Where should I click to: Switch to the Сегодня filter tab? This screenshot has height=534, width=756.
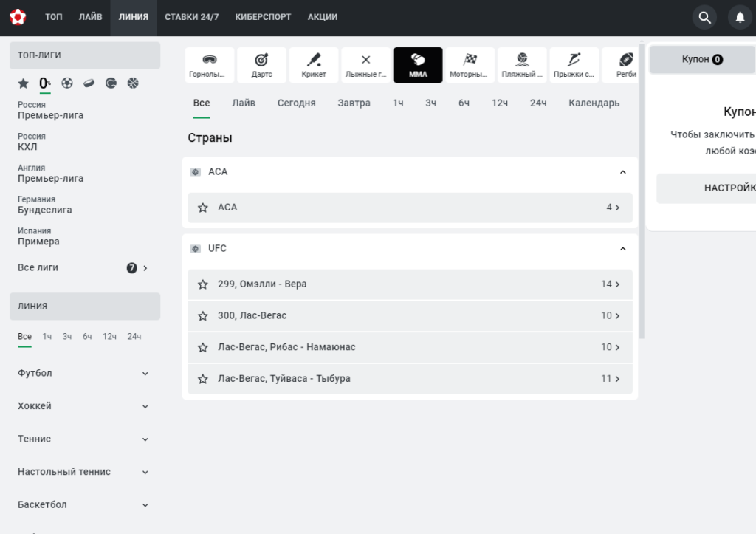pos(297,103)
